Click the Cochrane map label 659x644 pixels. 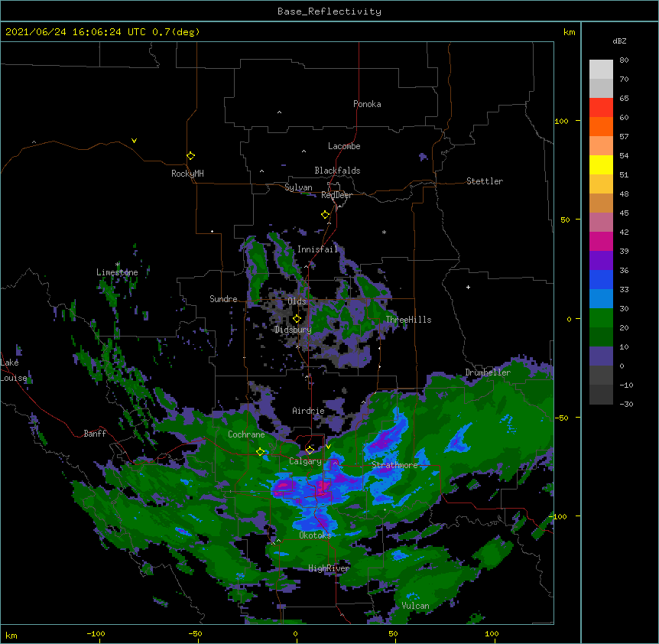point(246,434)
